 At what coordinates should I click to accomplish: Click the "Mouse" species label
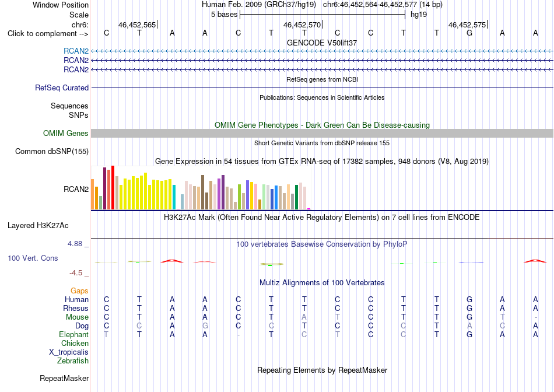77,317
